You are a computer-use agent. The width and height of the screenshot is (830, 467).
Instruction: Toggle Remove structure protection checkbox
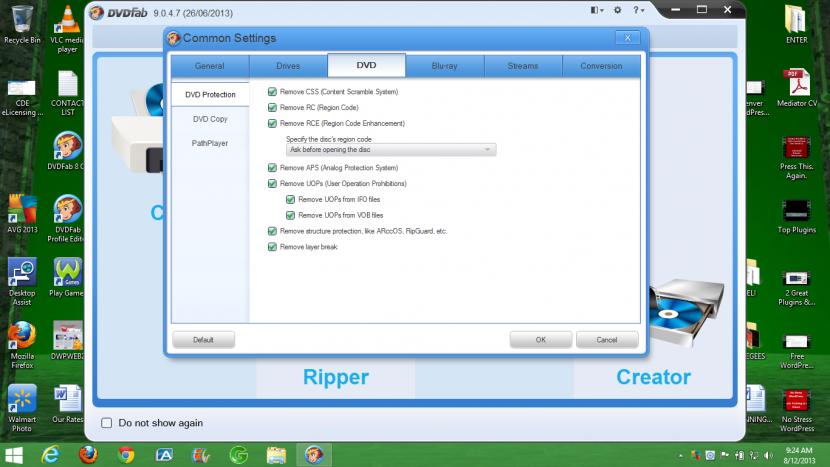click(x=272, y=231)
